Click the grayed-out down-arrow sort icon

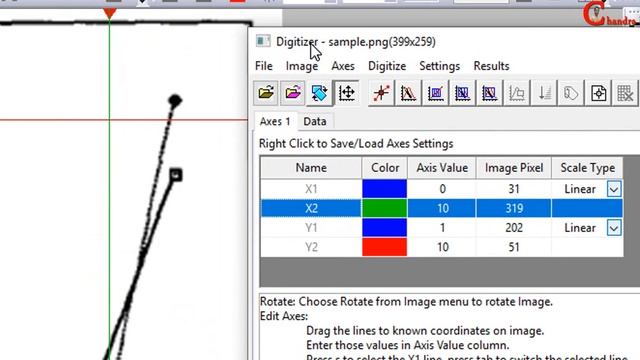pyautogui.click(x=544, y=93)
